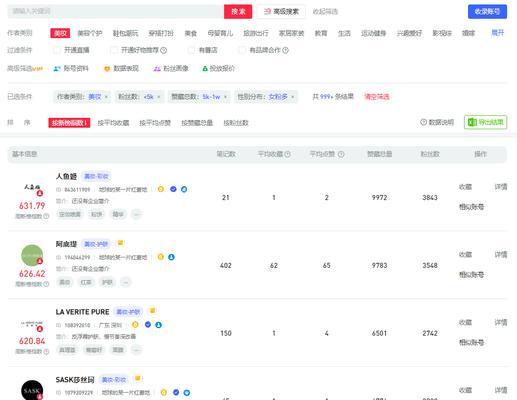This screenshot has width=517, height=400.
Task: Click blue verified checkmark in LA VERITE PURE row
Action: click(x=148, y=325)
